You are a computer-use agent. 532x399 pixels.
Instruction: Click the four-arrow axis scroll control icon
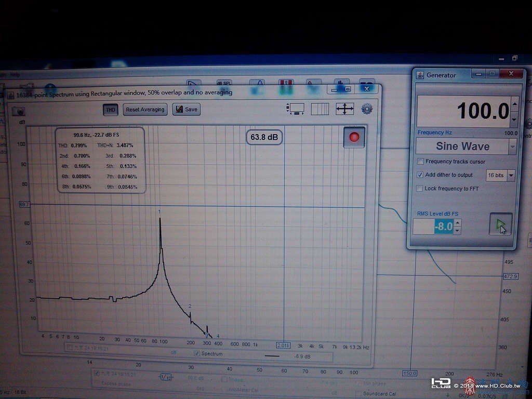coord(345,109)
